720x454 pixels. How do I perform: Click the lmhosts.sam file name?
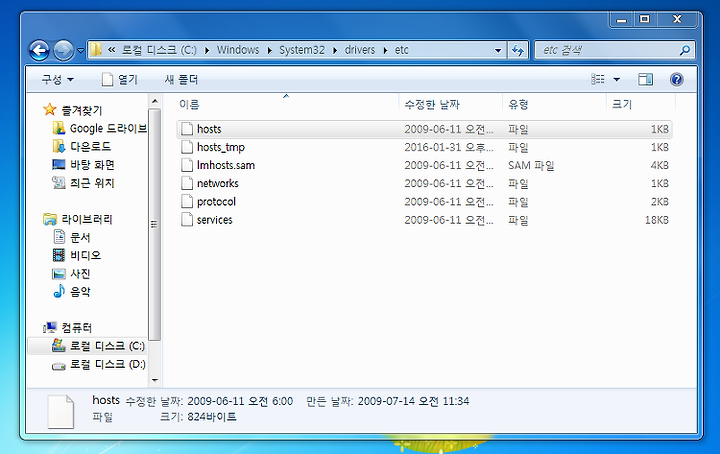pyautogui.click(x=226, y=165)
